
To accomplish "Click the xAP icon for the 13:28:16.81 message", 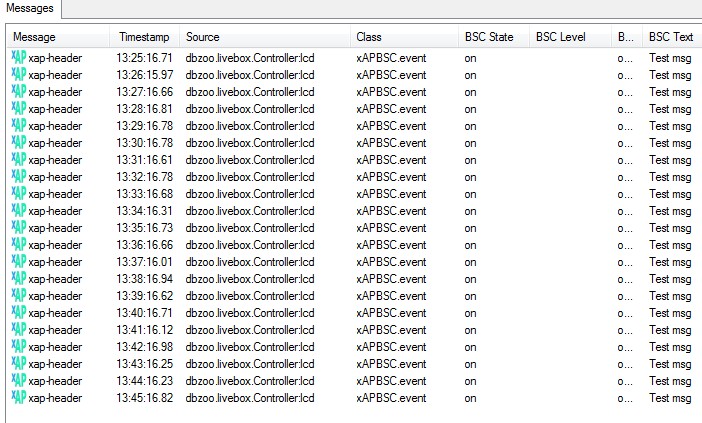I will click(19, 108).
